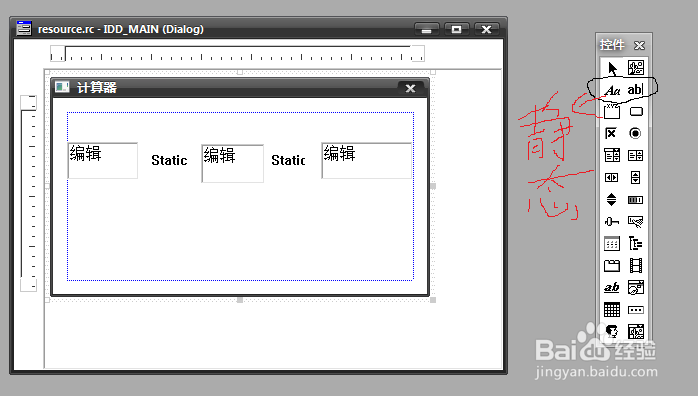Select the Combo Box control tool
This screenshot has width=698, height=396.
click(612, 155)
